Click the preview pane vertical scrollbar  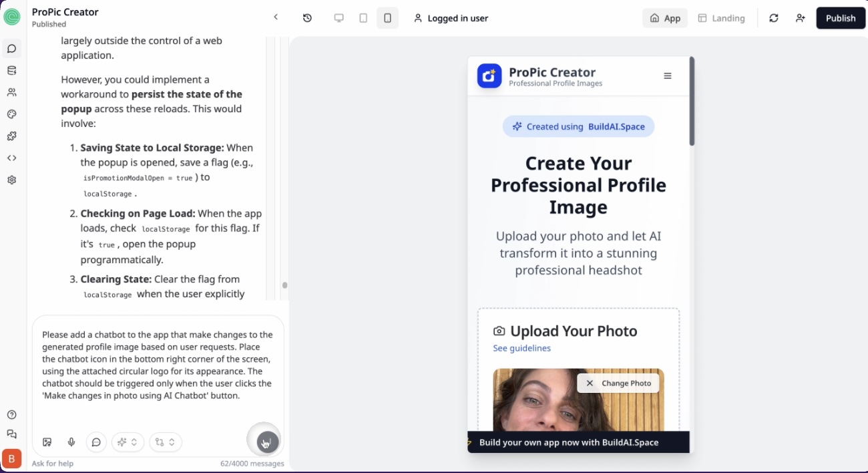click(692, 102)
